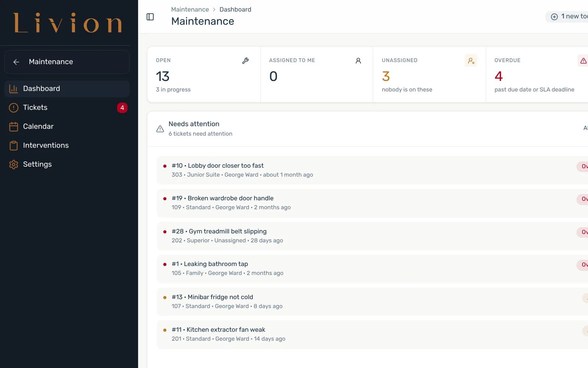Click the Dashboard bar chart icon

pos(14,89)
